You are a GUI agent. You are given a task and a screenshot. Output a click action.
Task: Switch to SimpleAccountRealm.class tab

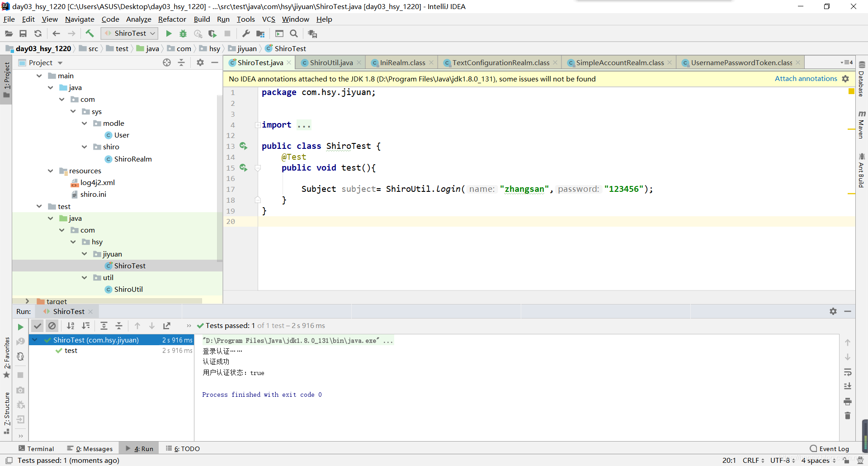pos(620,62)
